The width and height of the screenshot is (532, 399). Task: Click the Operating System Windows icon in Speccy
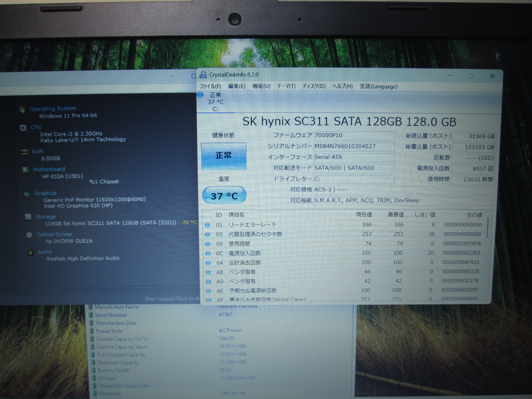coord(22,109)
